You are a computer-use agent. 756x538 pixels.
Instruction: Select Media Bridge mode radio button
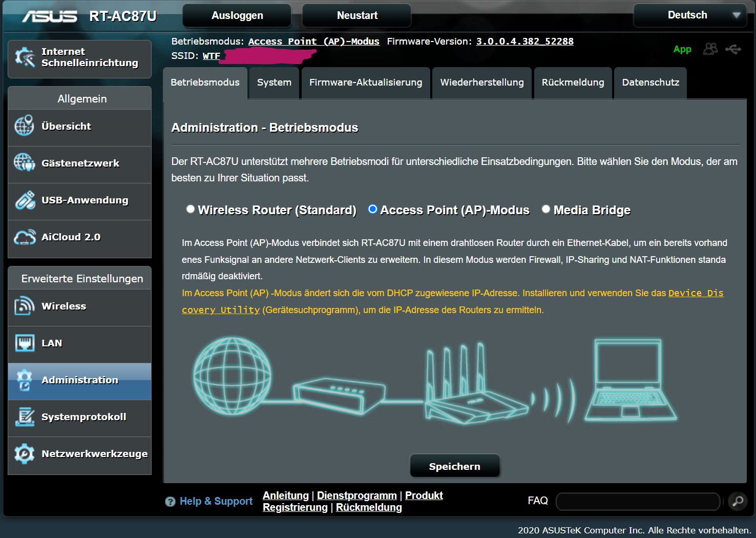[546, 209]
